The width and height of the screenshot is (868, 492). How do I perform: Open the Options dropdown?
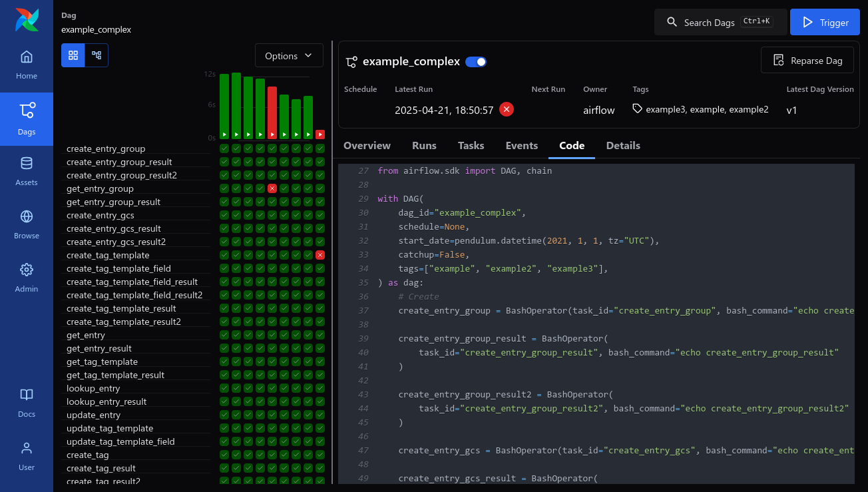(x=289, y=55)
